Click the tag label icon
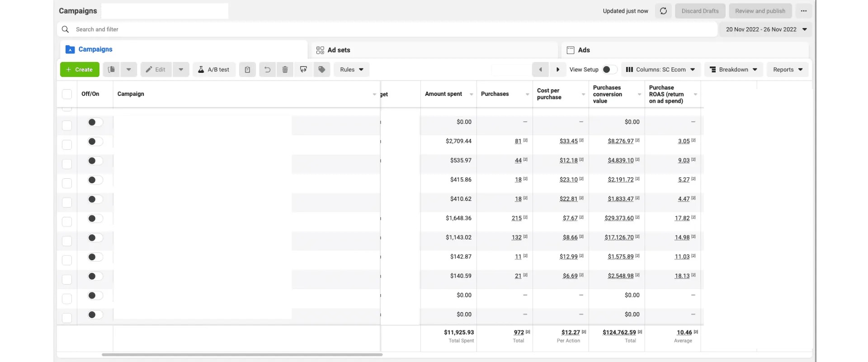Viewport: 868px width, 362px height. pyautogui.click(x=322, y=70)
